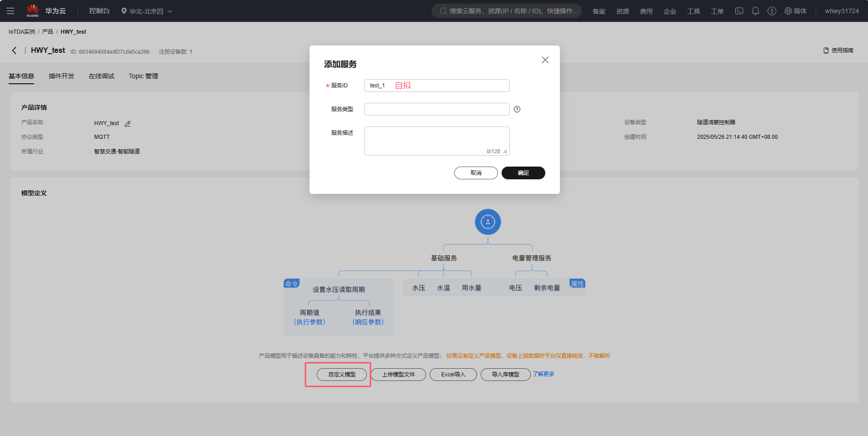Click the MQTT protocol value
The width and height of the screenshot is (868, 436).
point(102,137)
